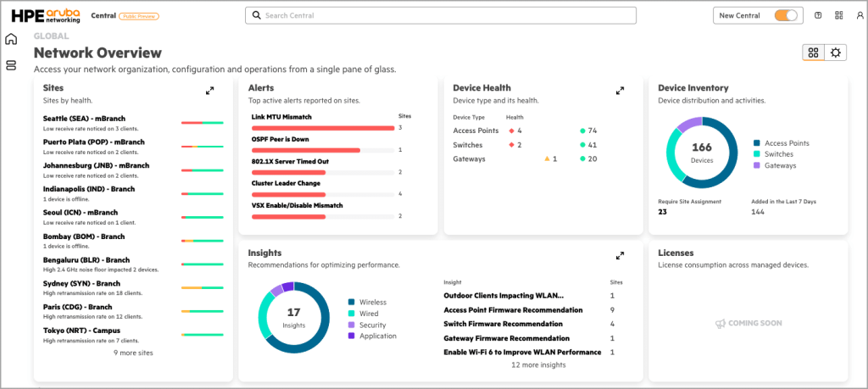Expand the Device Health card
Viewport: 868px width, 389px height.
tap(620, 91)
